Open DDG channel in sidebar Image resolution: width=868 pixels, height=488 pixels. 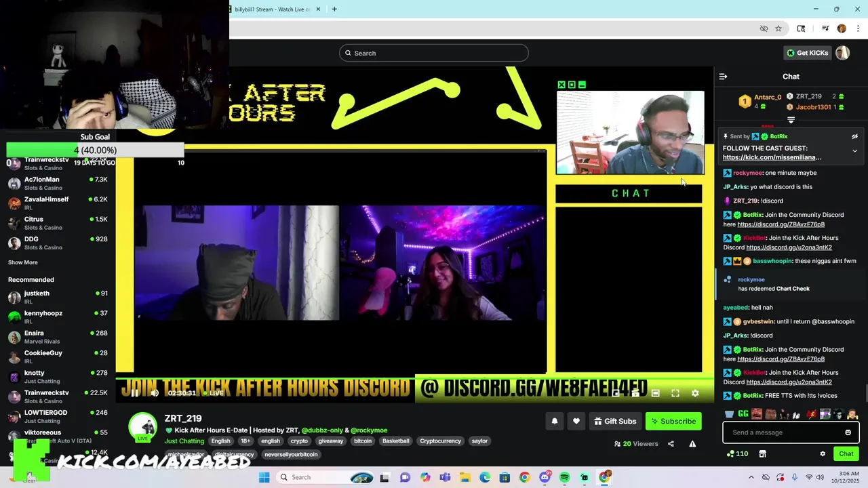click(58, 243)
